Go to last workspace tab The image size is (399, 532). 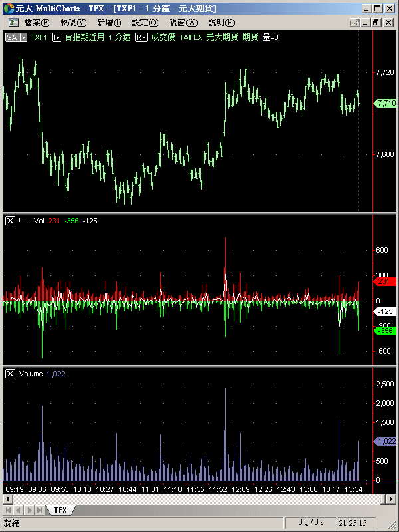(x=40, y=510)
